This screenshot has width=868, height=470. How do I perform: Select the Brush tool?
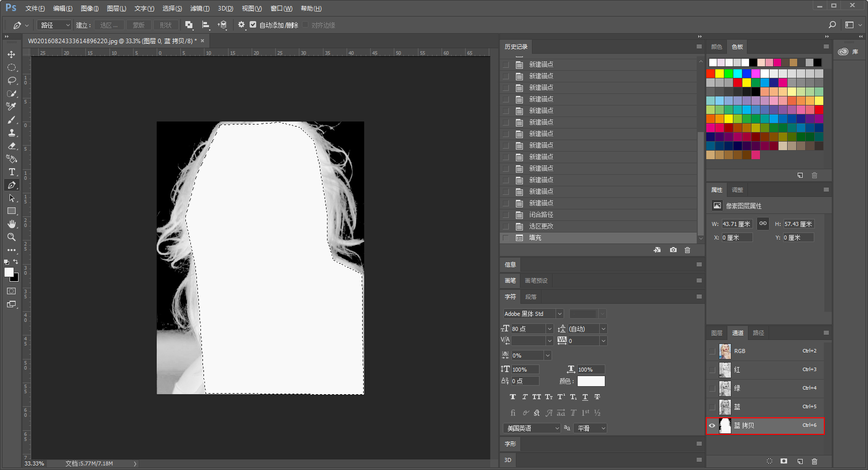(11, 120)
